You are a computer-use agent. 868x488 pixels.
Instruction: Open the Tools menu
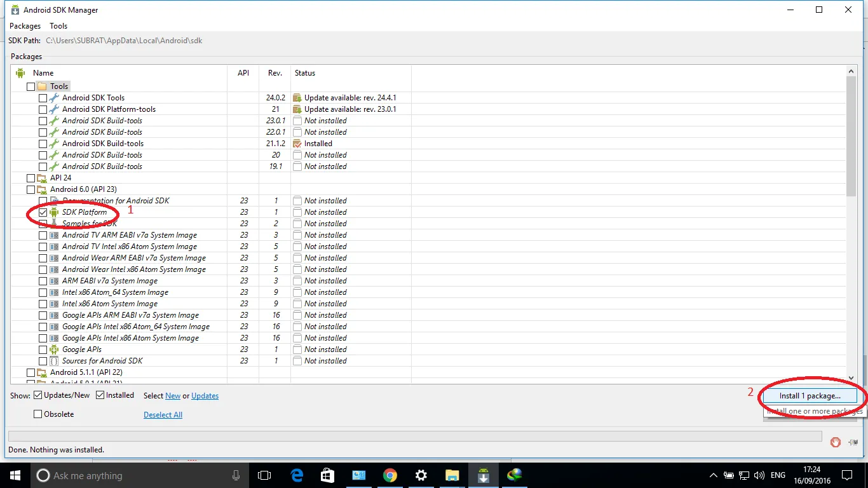tap(58, 26)
